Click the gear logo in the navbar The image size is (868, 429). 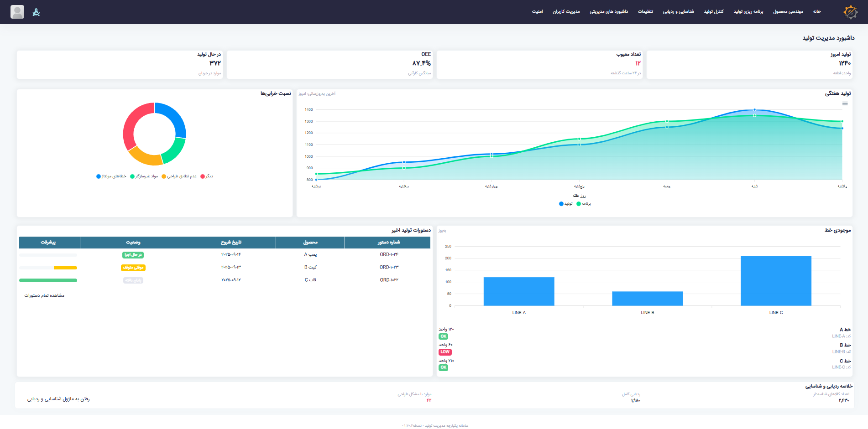click(x=850, y=12)
